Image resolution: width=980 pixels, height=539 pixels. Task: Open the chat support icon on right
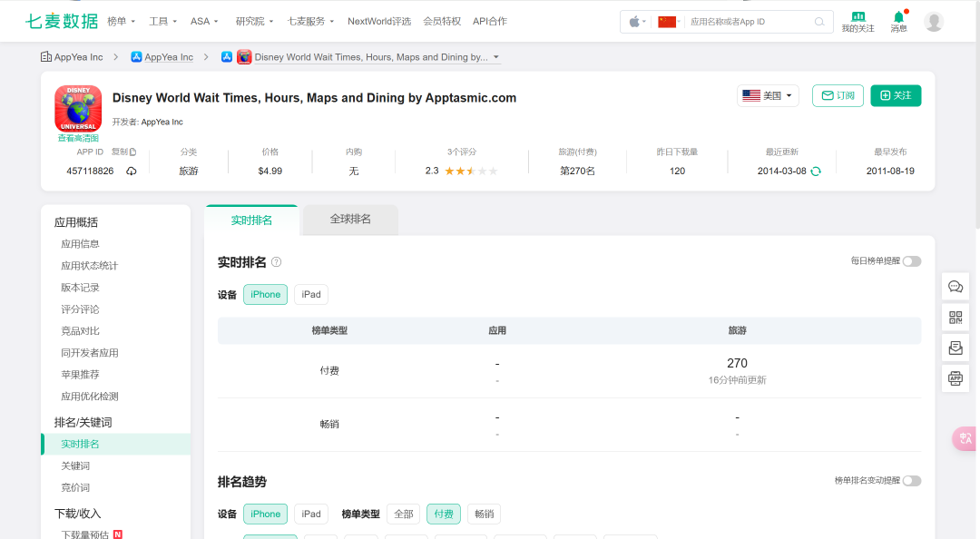click(x=955, y=287)
